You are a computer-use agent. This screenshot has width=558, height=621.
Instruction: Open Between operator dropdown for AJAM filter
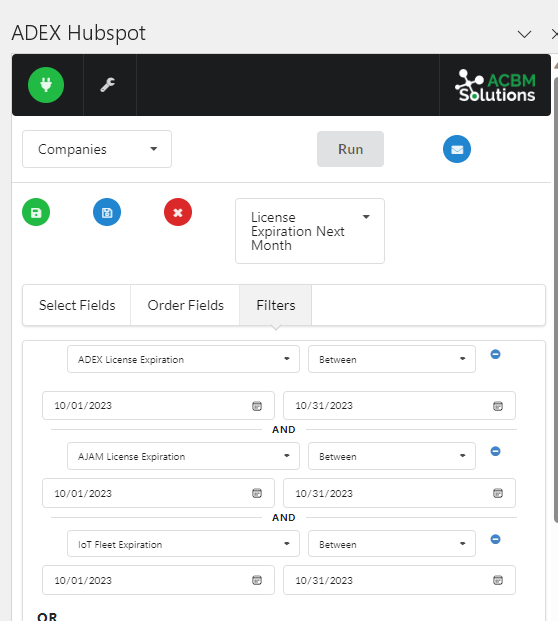[392, 456]
